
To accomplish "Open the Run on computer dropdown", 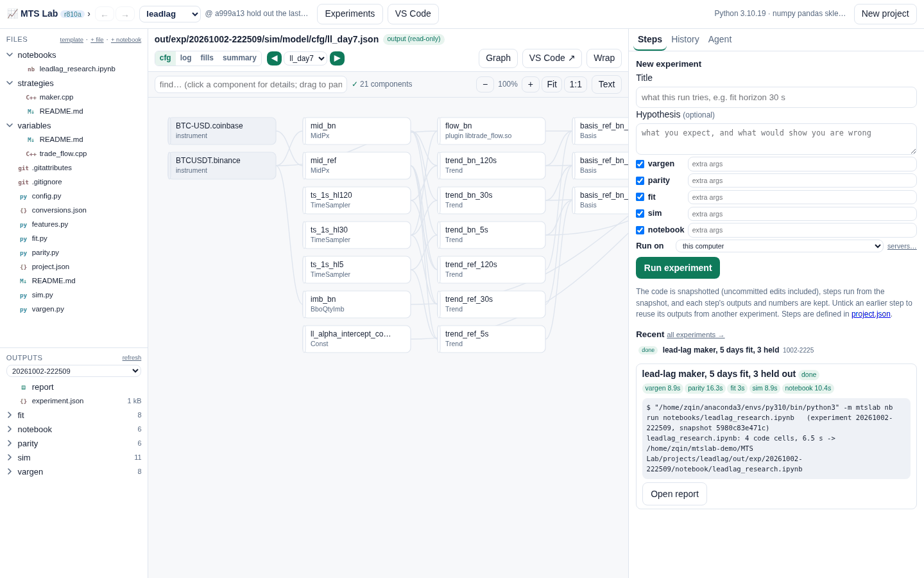I will click(780, 246).
